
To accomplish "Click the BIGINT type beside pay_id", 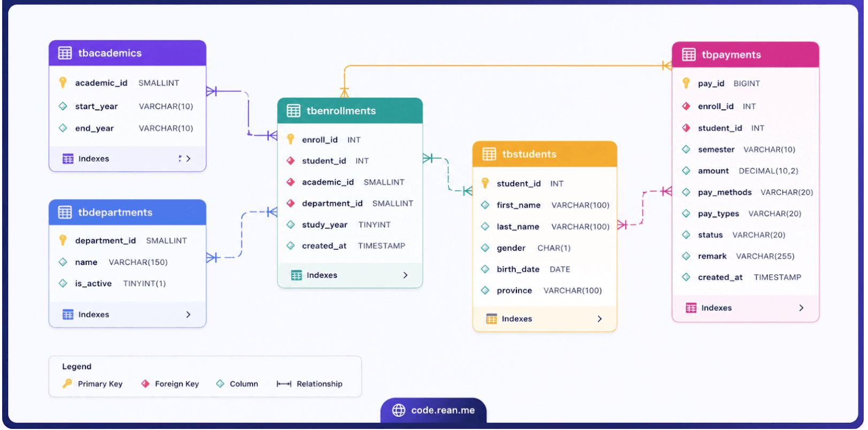I will 747,83.
